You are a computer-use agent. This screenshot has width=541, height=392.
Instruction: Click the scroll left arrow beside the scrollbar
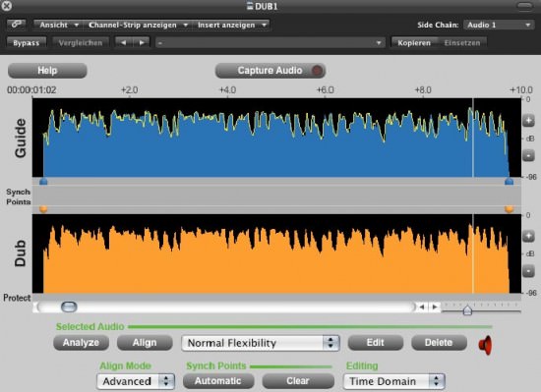(x=422, y=307)
